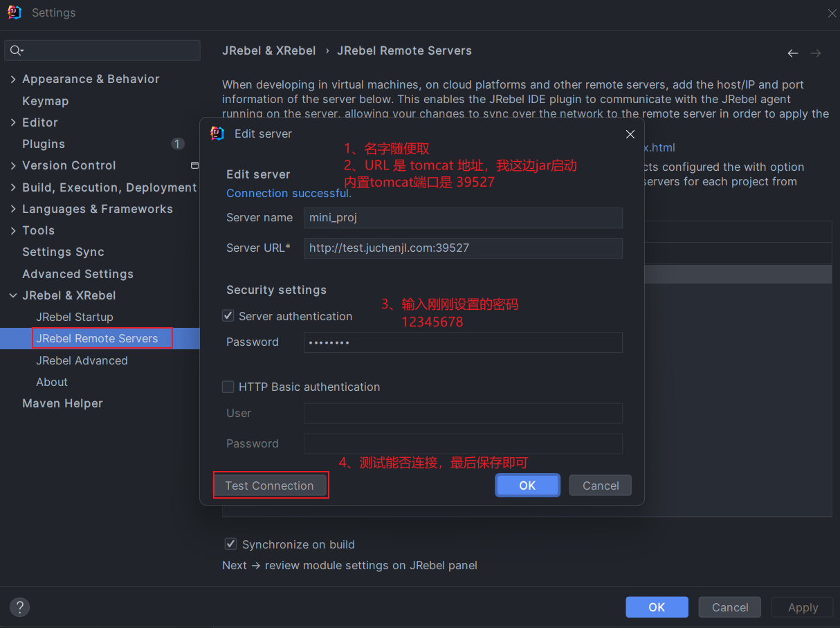Click the forward arrow navigation icon

point(816,53)
